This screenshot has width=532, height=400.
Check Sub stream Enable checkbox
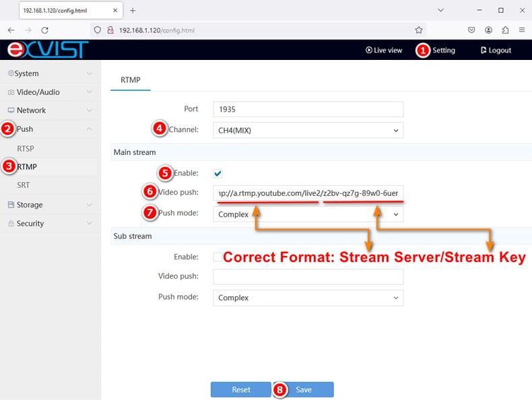tap(218, 257)
